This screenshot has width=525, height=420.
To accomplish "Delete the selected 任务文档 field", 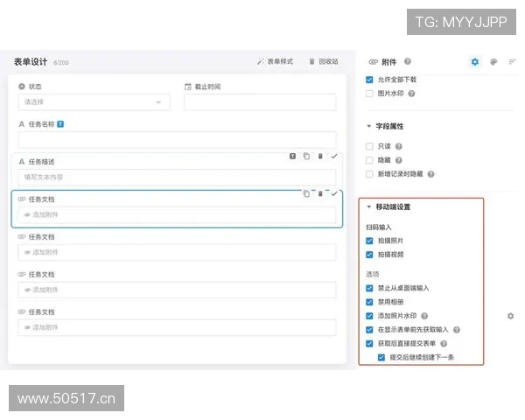I will click(320, 193).
